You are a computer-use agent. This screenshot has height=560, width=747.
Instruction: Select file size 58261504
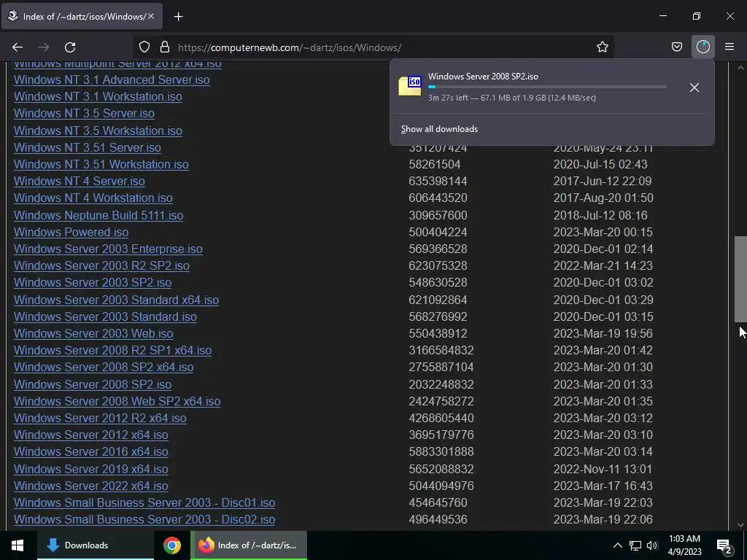click(x=435, y=164)
